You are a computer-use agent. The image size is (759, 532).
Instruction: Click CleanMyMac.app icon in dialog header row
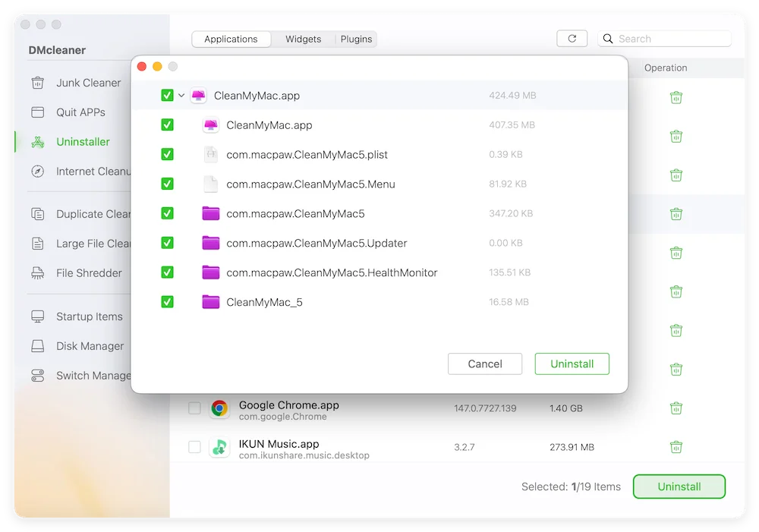pyautogui.click(x=198, y=96)
